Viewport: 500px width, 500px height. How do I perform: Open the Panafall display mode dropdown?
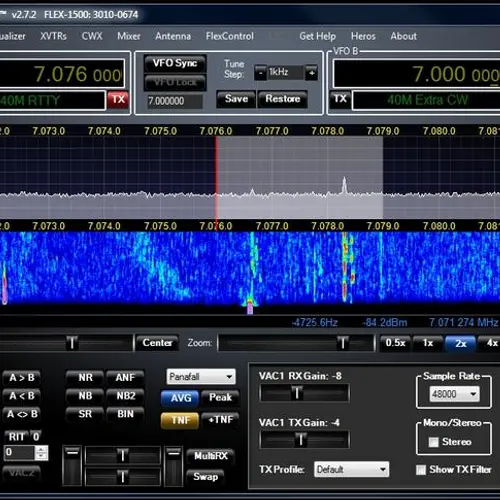[x=201, y=377]
